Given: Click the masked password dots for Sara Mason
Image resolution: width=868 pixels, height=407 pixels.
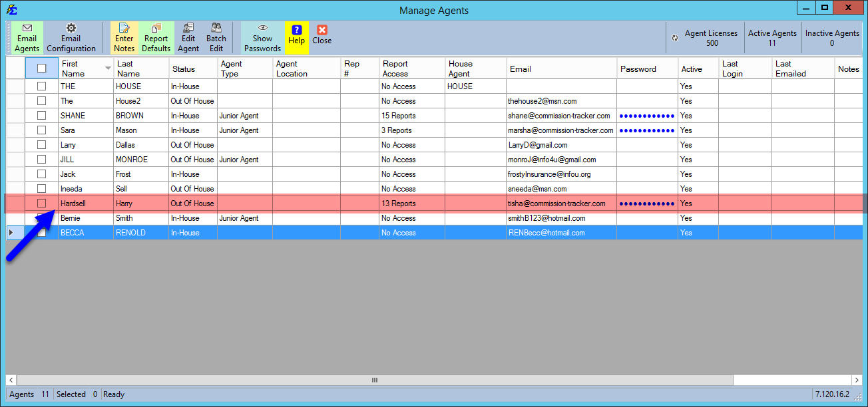Looking at the screenshot, I should [646, 130].
